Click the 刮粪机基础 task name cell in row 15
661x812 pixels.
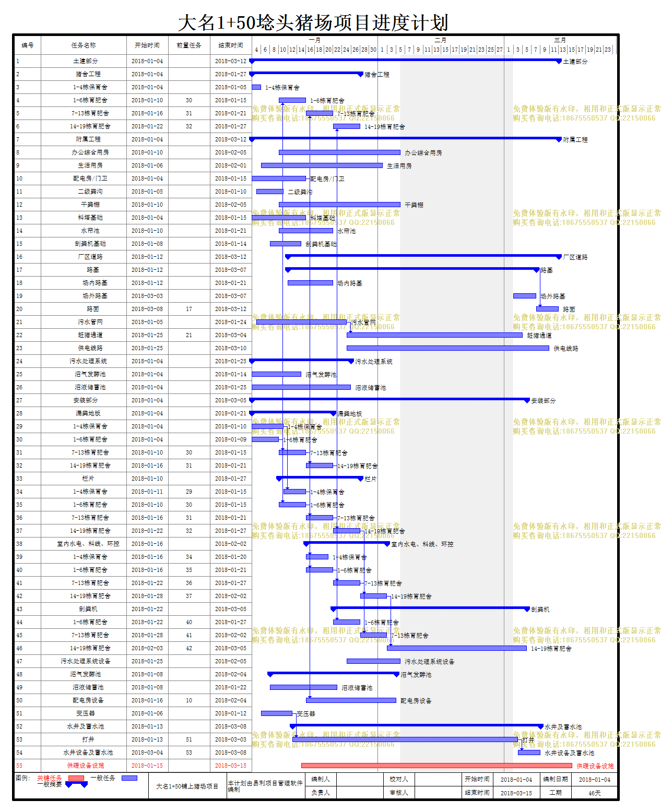pyautogui.click(x=84, y=244)
